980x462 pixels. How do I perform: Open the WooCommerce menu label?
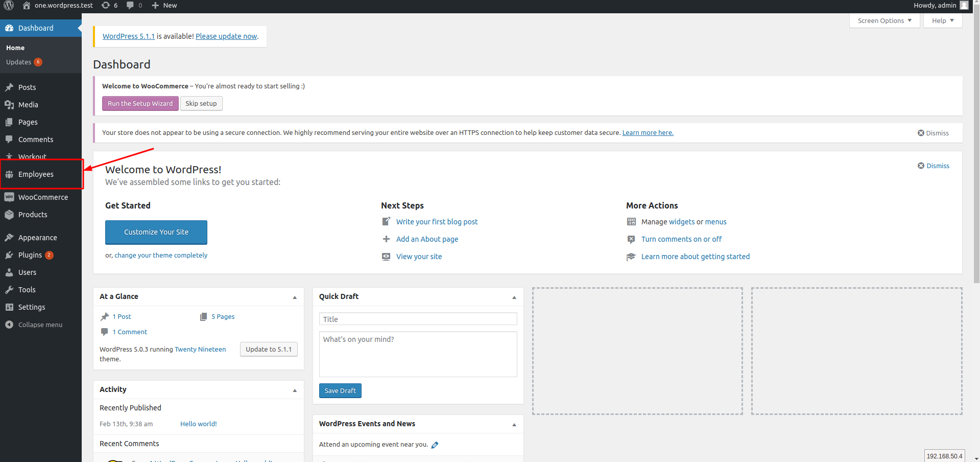coord(43,197)
